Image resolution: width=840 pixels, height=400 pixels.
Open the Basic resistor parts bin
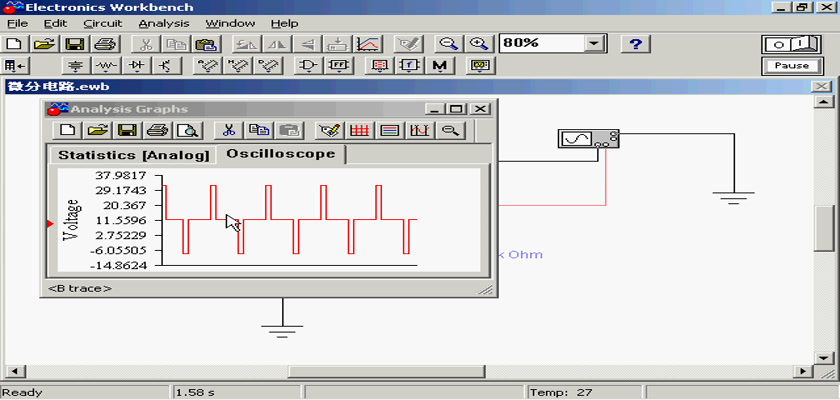(x=107, y=66)
